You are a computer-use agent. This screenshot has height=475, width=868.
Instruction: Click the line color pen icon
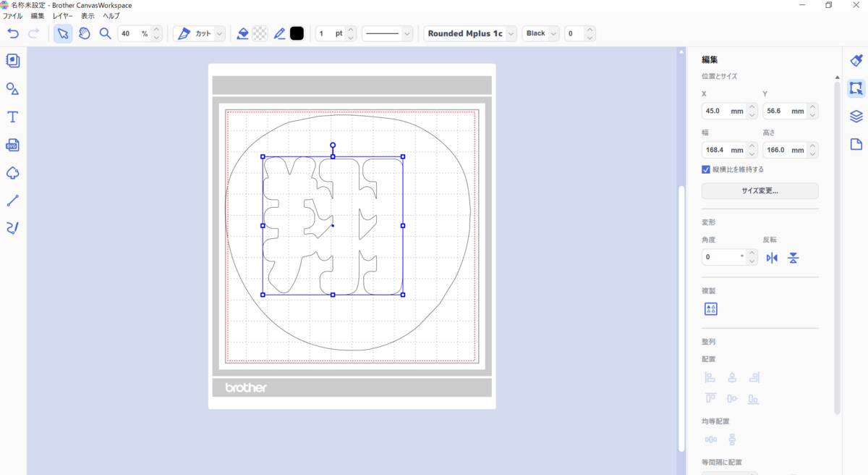tap(280, 33)
